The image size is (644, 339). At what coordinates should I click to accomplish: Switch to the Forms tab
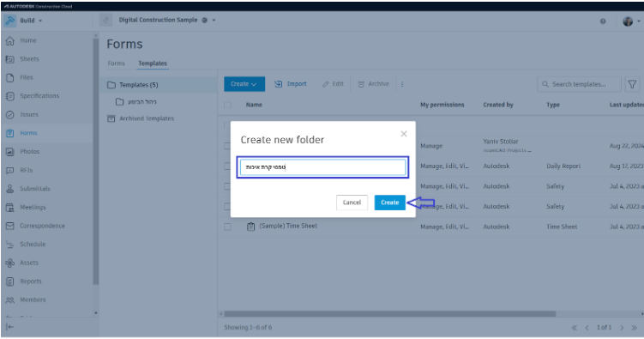[117, 64]
